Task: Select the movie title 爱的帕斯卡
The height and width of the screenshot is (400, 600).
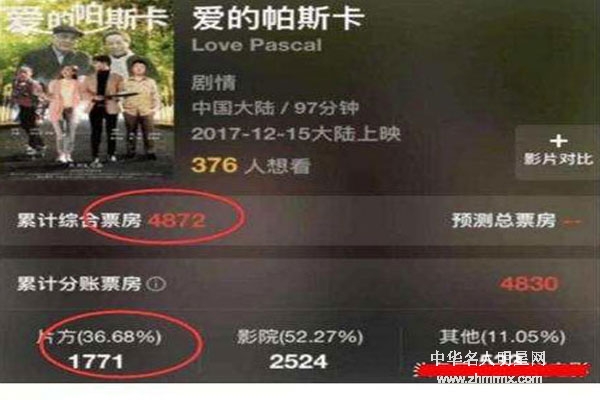Action: (277, 18)
